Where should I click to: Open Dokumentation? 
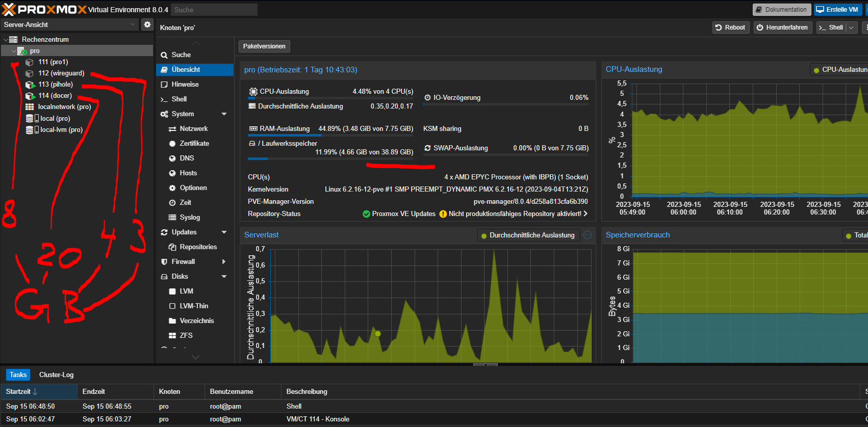[781, 10]
